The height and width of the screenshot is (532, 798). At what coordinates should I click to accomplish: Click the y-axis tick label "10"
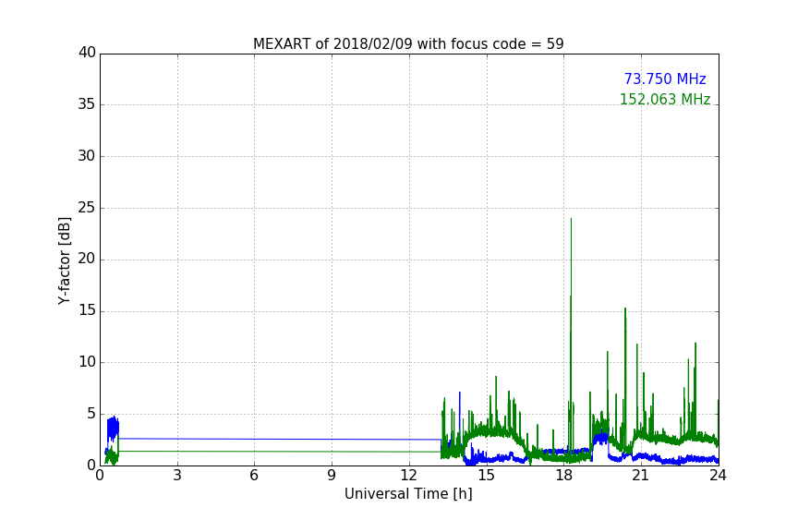click(87, 362)
